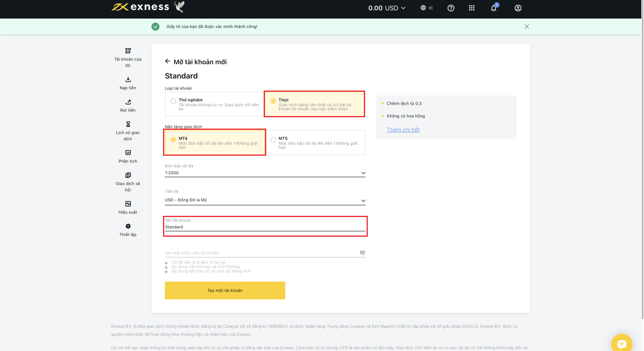
Task: Open the Tiền tệ currency dropdown
Action: coord(265,200)
